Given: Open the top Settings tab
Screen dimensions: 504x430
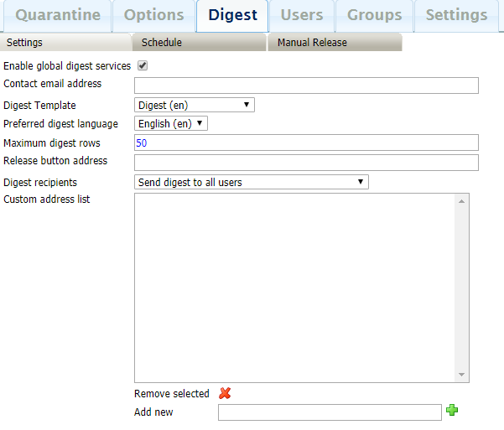Looking at the screenshot, I should click(x=456, y=15).
